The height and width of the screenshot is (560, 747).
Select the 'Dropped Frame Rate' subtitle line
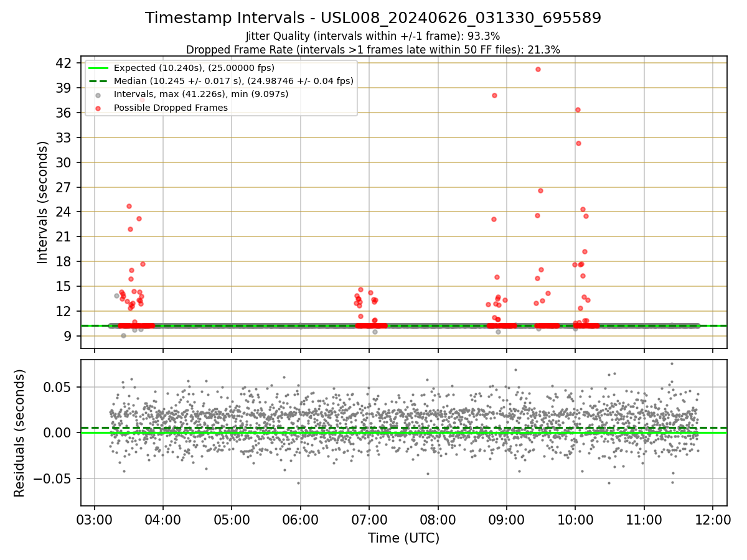pos(373,50)
